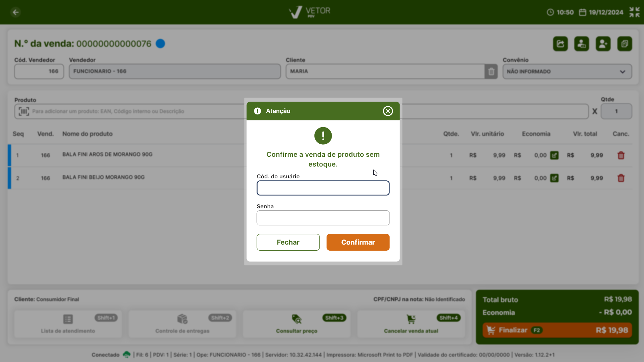Open Controle de entregas shortcut
Viewport: 644px width, 362px height.
(x=182, y=324)
